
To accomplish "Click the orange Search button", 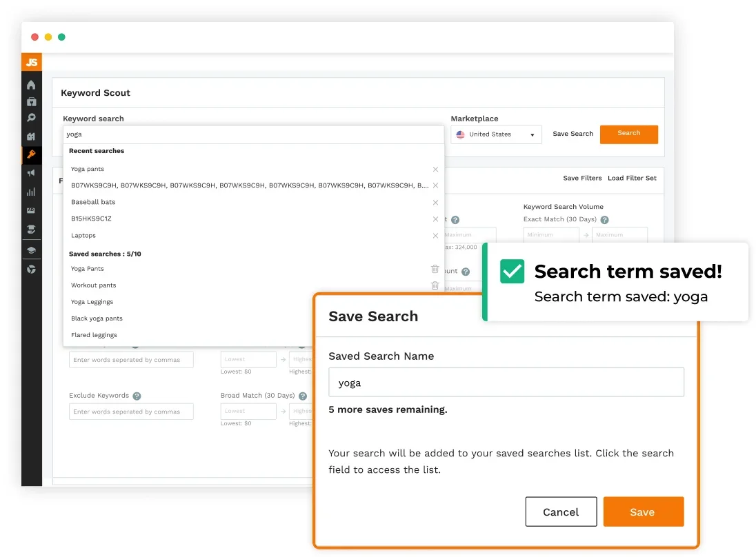I will (628, 134).
